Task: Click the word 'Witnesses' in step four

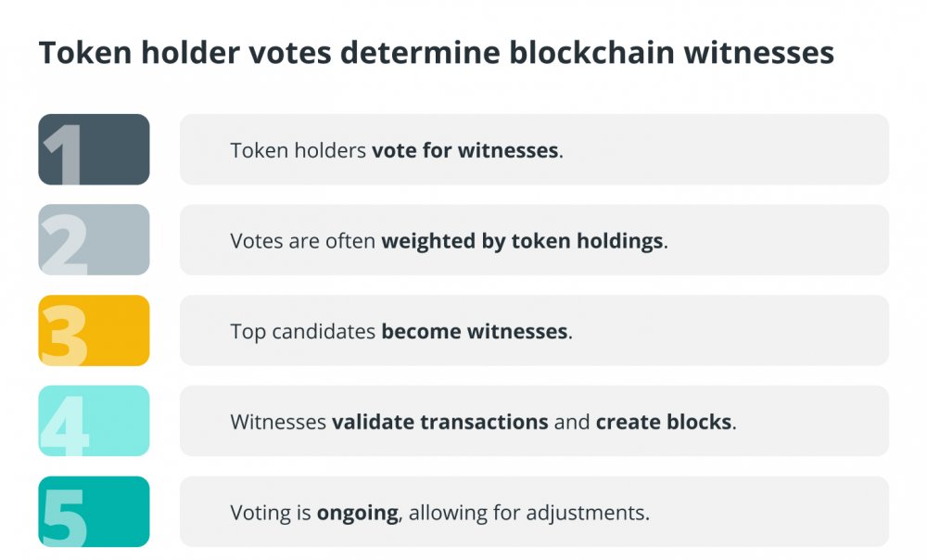Action: [x=278, y=422]
